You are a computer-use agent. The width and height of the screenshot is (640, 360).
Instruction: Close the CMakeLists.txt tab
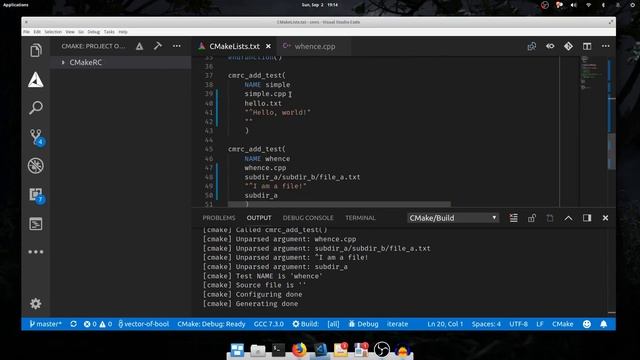[x=268, y=47]
